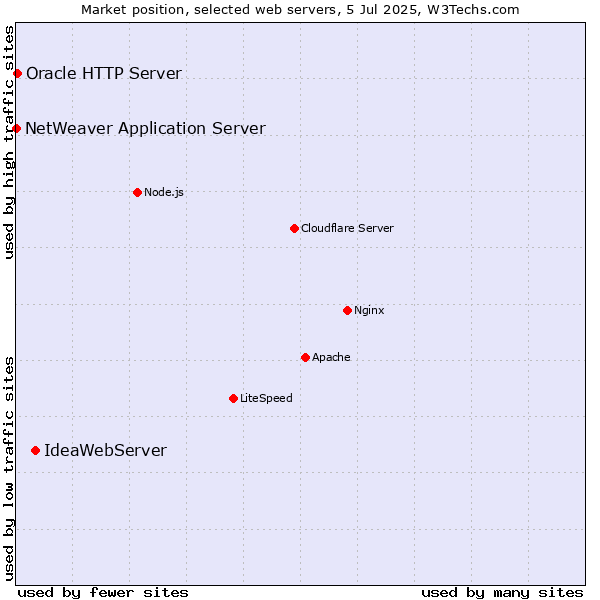Click the Nginx red data point

[347, 310]
